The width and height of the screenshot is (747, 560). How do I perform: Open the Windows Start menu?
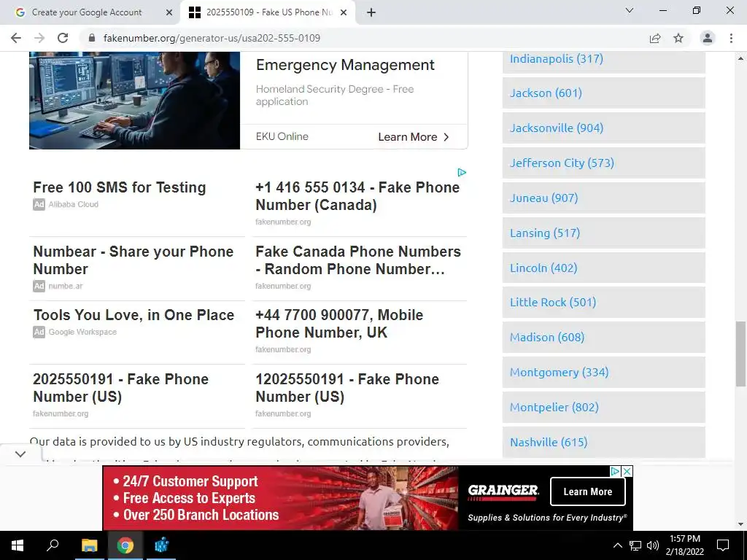point(18,545)
